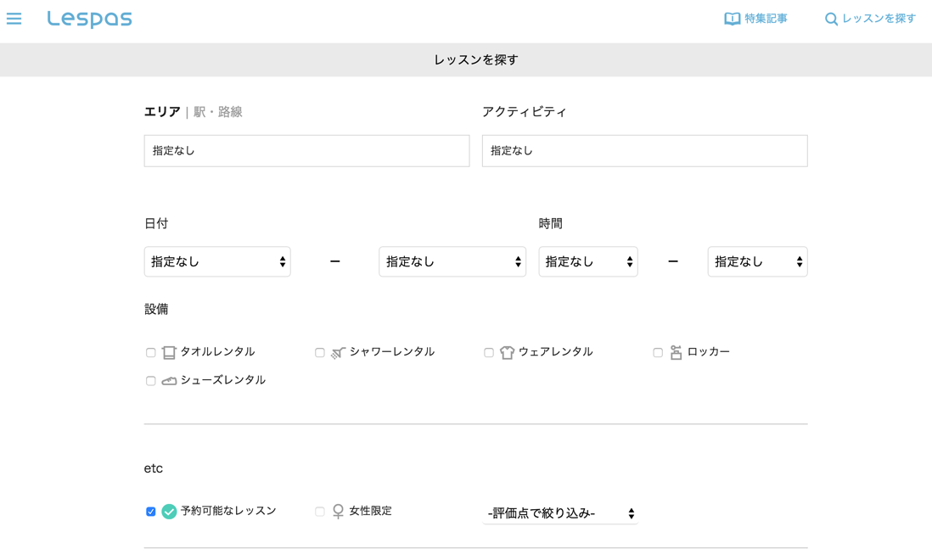Tick the ロッカー checkbox
The height and width of the screenshot is (560, 932).
[658, 353]
